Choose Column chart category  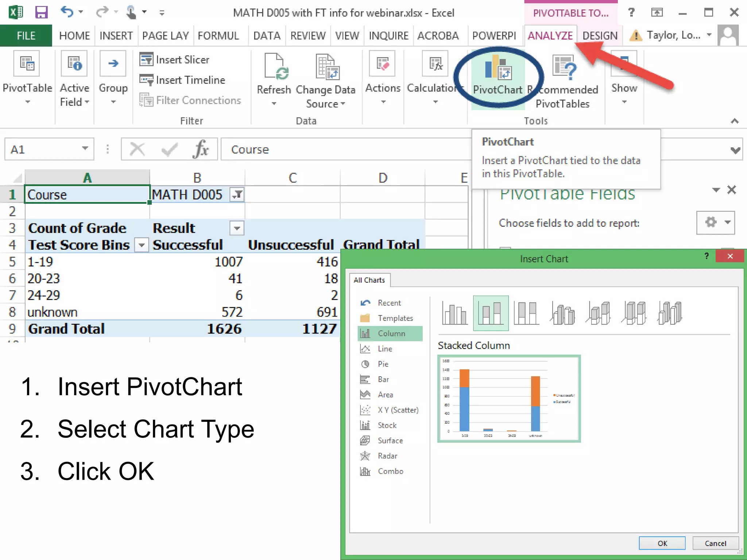pos(390,334)
